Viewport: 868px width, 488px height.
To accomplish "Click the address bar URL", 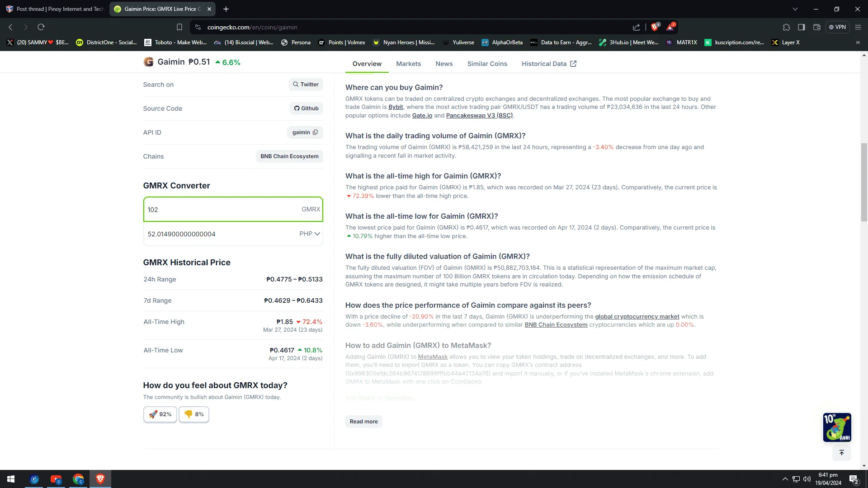I will pos(252,27).
